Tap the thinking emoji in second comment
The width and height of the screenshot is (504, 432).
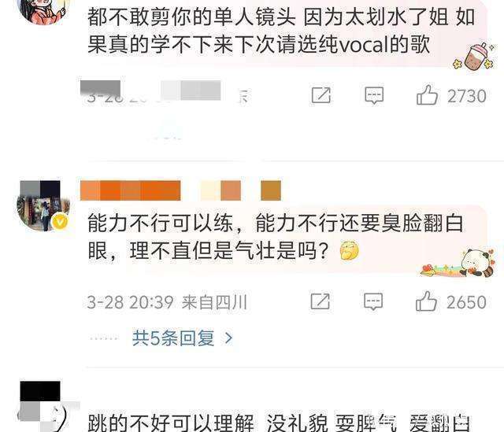click(349, 250)
